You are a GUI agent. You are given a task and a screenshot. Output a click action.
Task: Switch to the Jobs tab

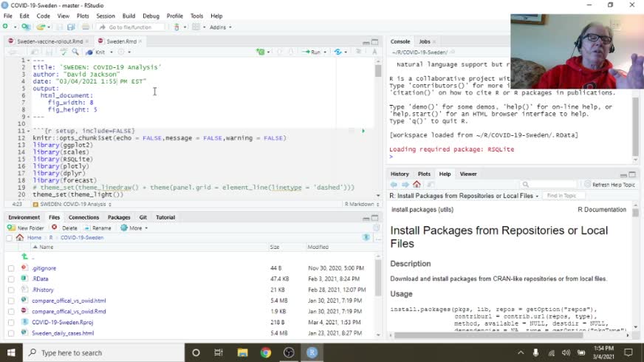tap(424, 41)
